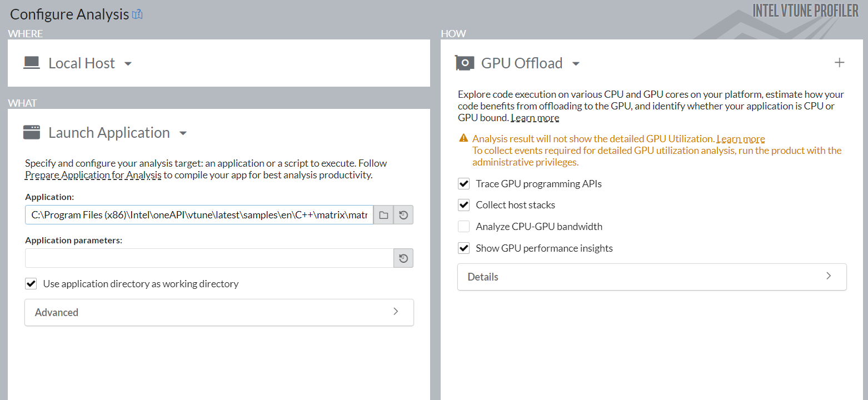Open Application parameters history icon
868x400 pixels.
(x=403, y=258)
